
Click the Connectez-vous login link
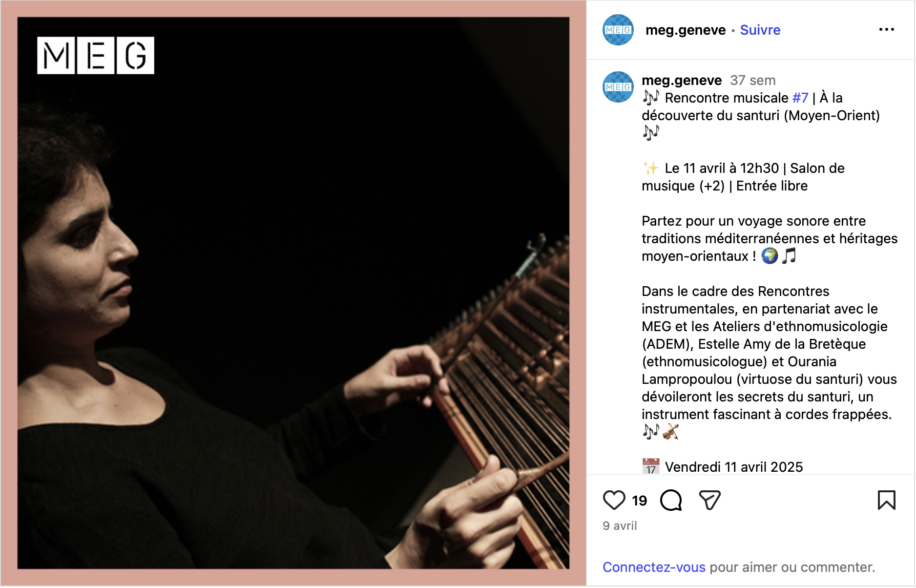coord(654,567)
